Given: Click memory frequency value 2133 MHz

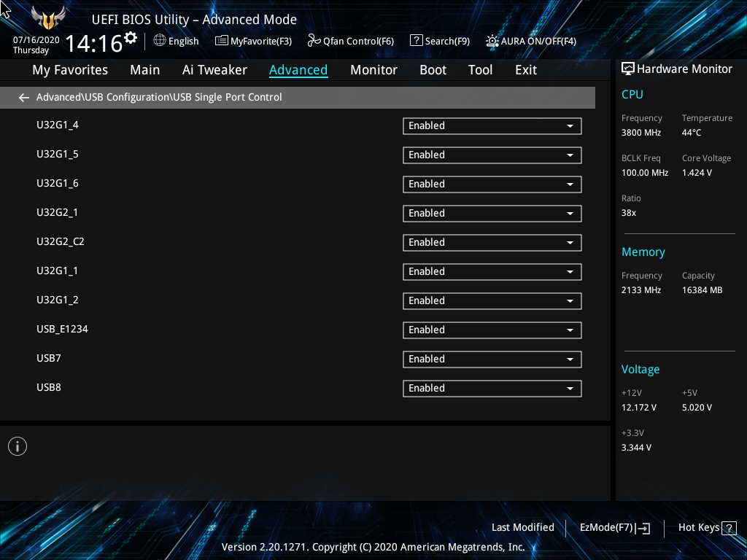Looking at the screenshot, I should [x=641, y=290].
